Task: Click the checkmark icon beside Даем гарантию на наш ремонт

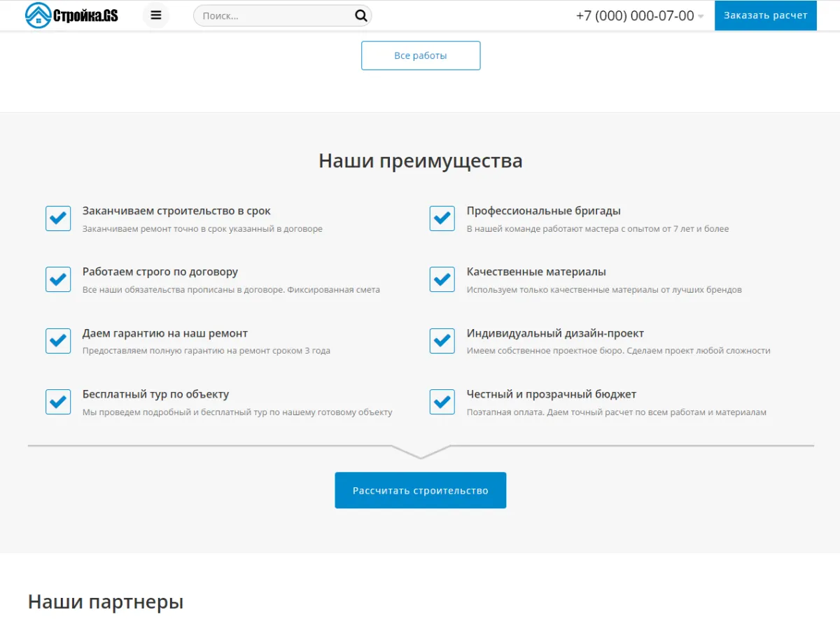Action: pos(58,340)
